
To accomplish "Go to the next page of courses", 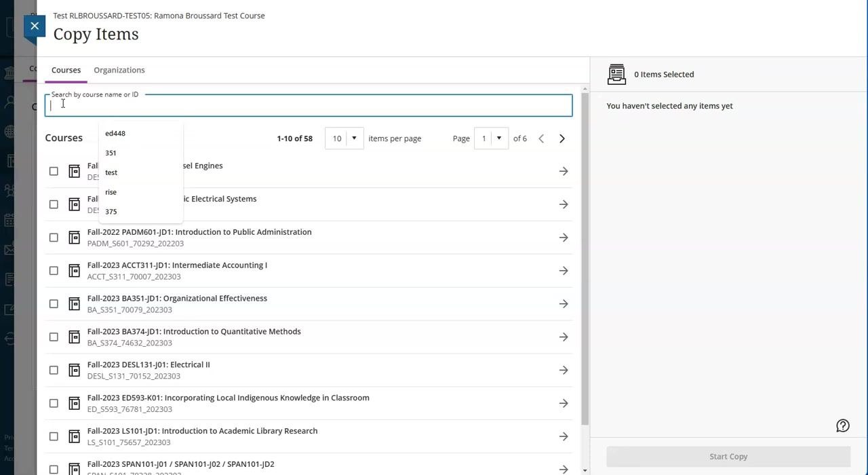I will tap(562, 138).
